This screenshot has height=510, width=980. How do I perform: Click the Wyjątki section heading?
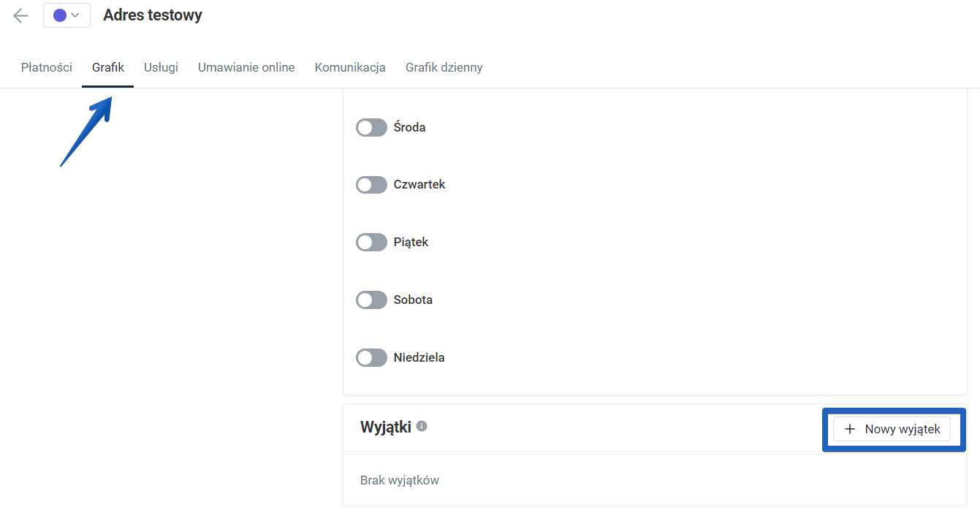pyautogui.click(x=387, y=426)
